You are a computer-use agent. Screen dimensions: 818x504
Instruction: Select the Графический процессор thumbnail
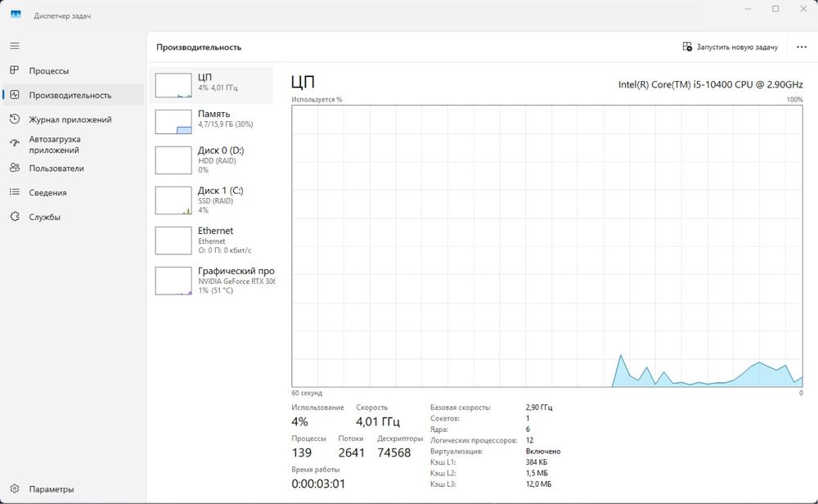point(173,281)
